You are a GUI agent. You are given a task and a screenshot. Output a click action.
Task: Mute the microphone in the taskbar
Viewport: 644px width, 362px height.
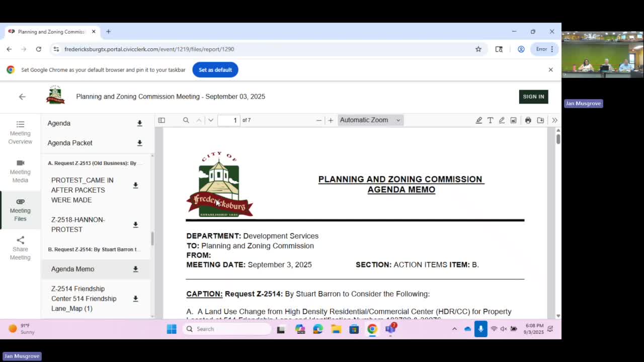click(480, 329)
